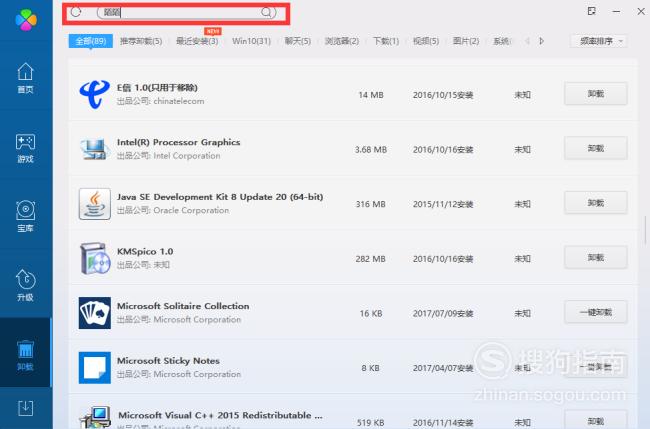This screenshot has height=429, width=650.
Task: Click the Visual C++ 2015 Redistributable icon
Action: pyautogui.click(x=95, y=418)
